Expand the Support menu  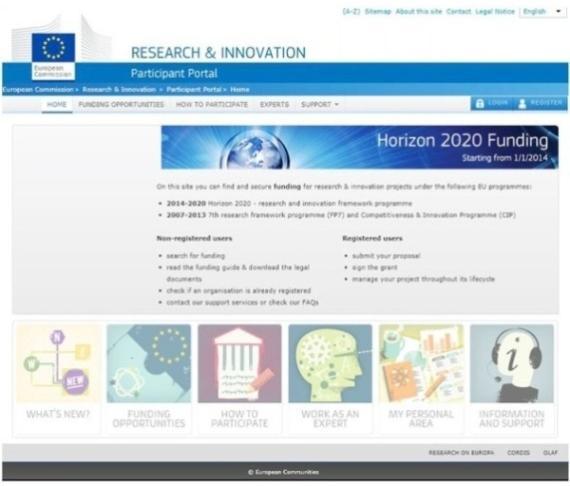[320, 104]
